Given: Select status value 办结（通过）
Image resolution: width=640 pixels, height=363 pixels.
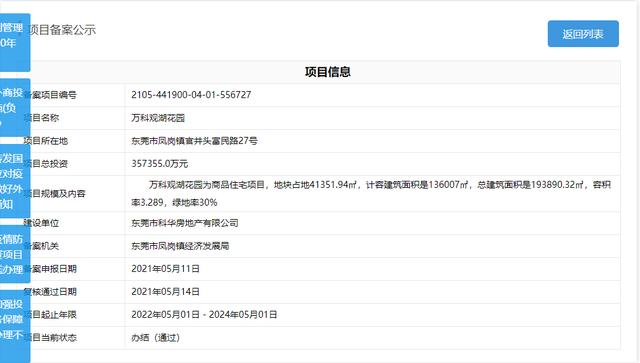Looking at the screenshot, I should click(x=156, y=338).
